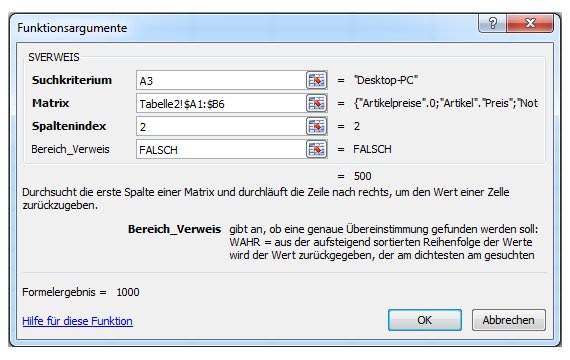The height and width of the screenshot is (360, 570).
Task: Click into the Suchkriterium field containing A3
Action: pyautogui.click(x=221, y=80)
